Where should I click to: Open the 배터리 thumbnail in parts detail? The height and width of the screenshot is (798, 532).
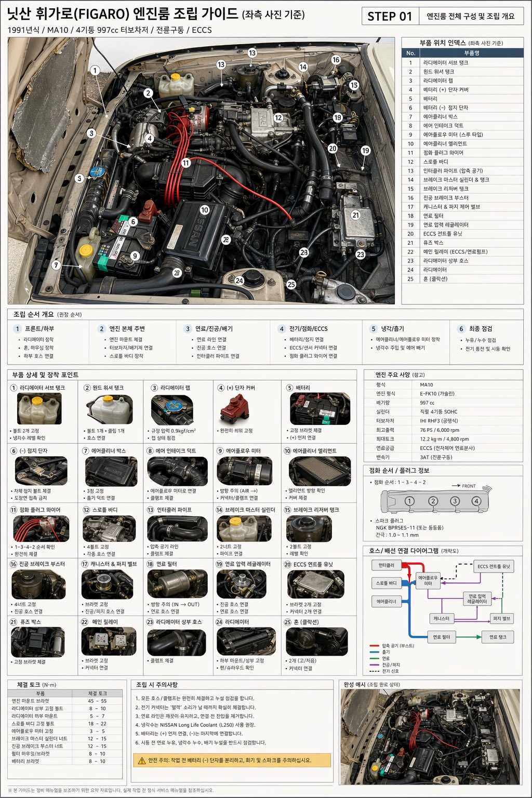click(x=320, y=409)
